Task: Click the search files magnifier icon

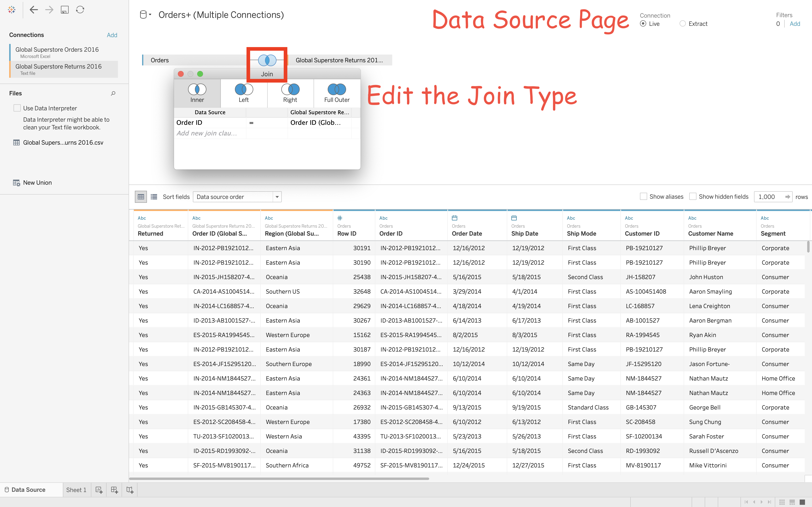Action: 113,93
